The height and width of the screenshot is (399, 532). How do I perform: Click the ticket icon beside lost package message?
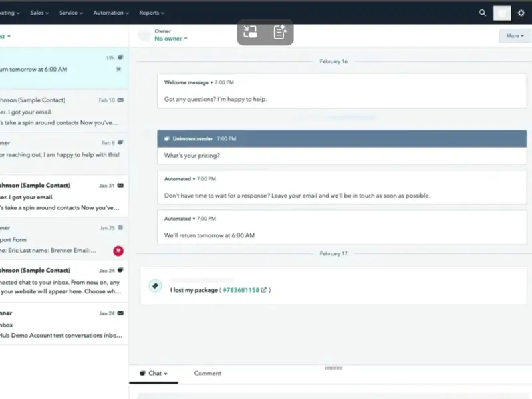155,285
